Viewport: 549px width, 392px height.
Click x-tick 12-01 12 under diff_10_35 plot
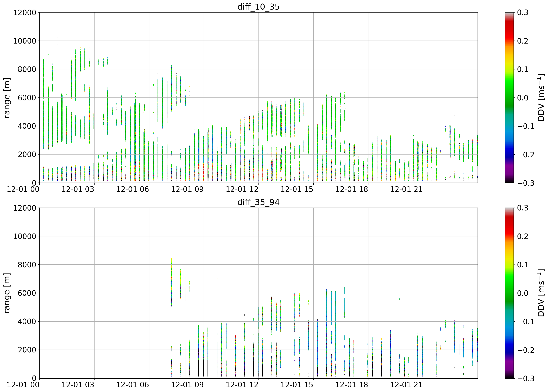pos(242,189)
